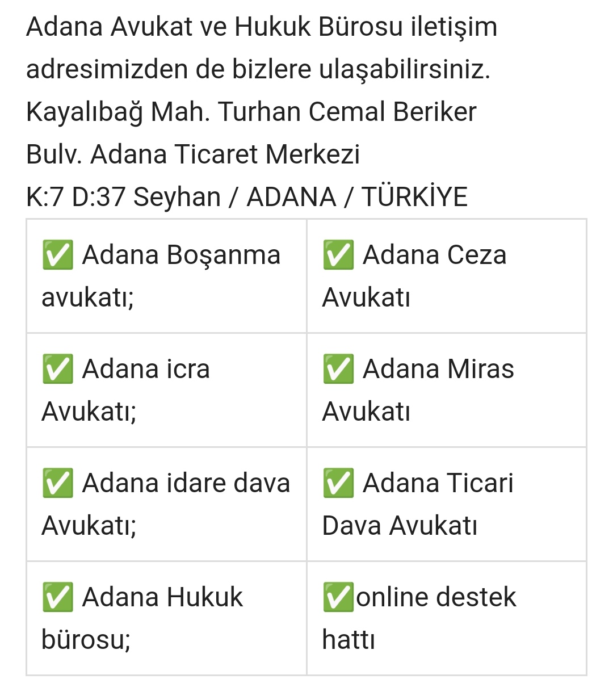Click green checkmark beside Adana Hukuk bürosu

[x=57, y=597]
